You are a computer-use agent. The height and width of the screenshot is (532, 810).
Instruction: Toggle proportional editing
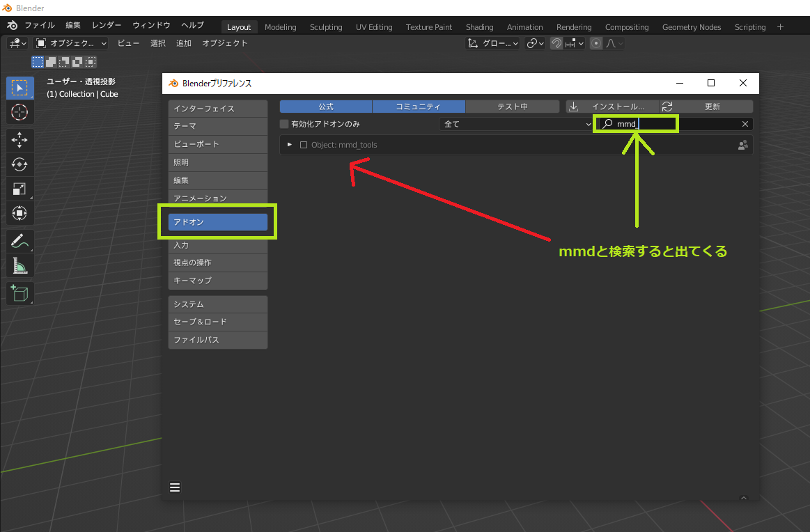[596, 43]
